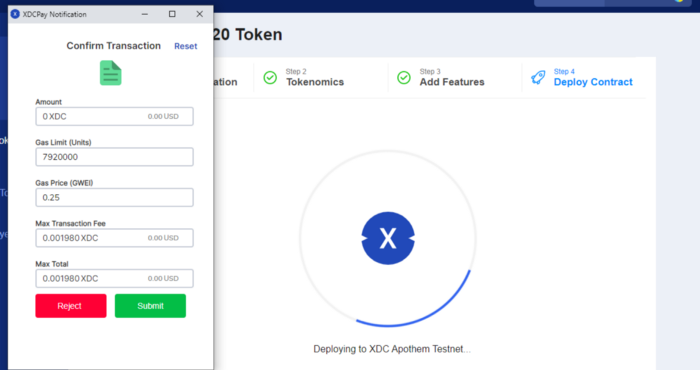This screenshot has width=700, height=370.
Task: Click the Max Transaction Fee field
Action: 114,238
